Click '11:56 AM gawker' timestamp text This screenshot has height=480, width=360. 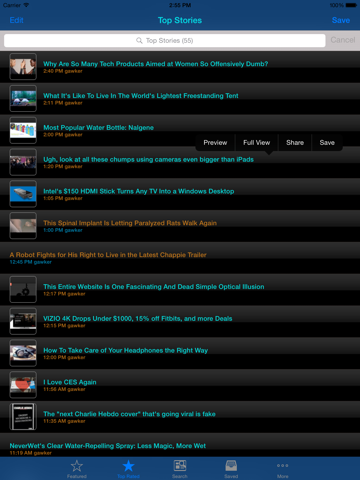tap(64, 389)
